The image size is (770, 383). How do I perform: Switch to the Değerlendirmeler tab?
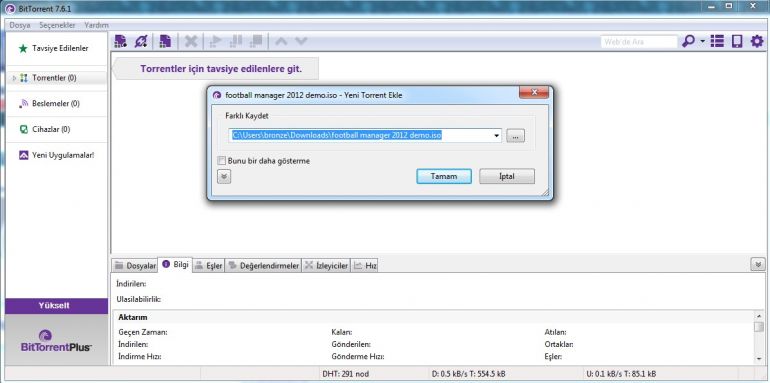click(263, 266)
